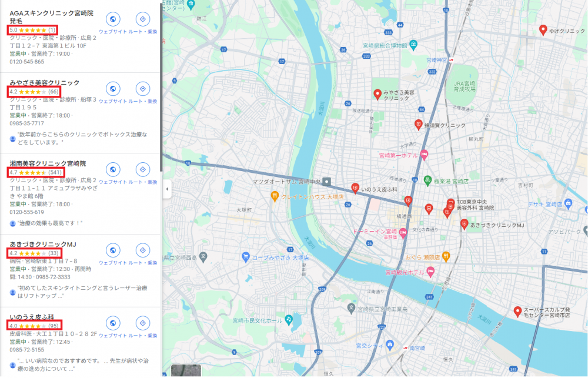The height and width of the screenshot is (378, 588).
Task: Collapse the side panel with the arrow
Action: coord(167,189)
